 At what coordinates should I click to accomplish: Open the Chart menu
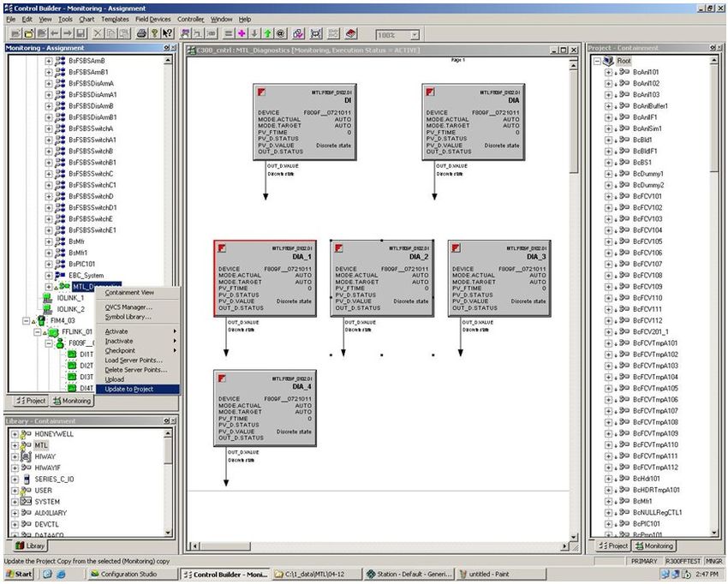click(87, 20)
